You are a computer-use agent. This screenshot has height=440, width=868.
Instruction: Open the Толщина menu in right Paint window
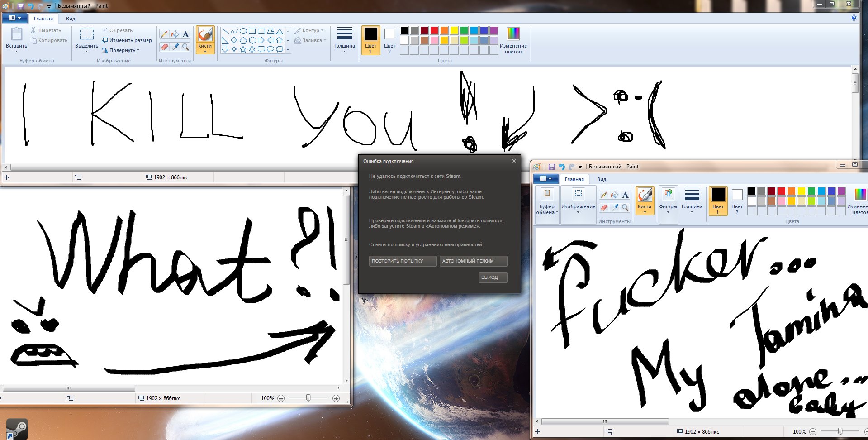tap(692, 201)
